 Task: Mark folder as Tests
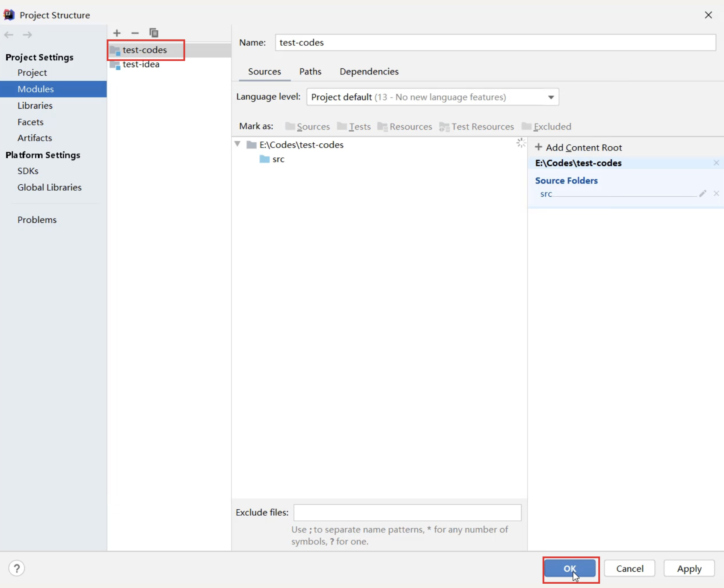click(x=354, y=127)
